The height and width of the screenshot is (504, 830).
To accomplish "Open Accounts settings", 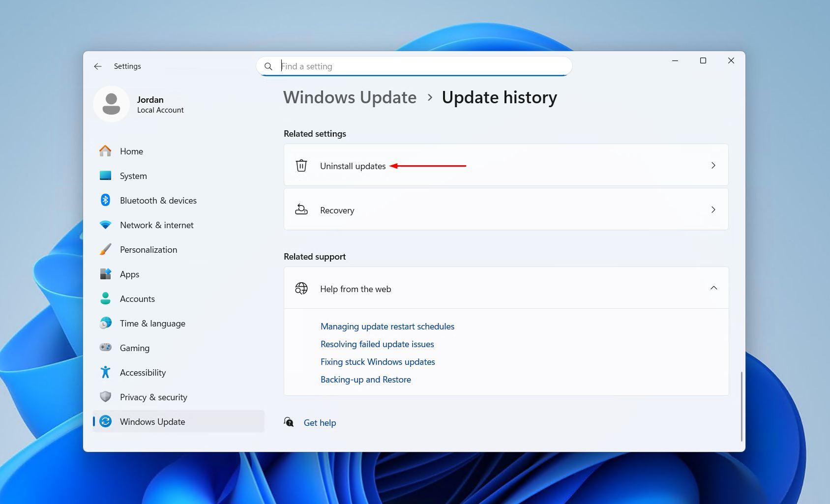I will 178,298.
